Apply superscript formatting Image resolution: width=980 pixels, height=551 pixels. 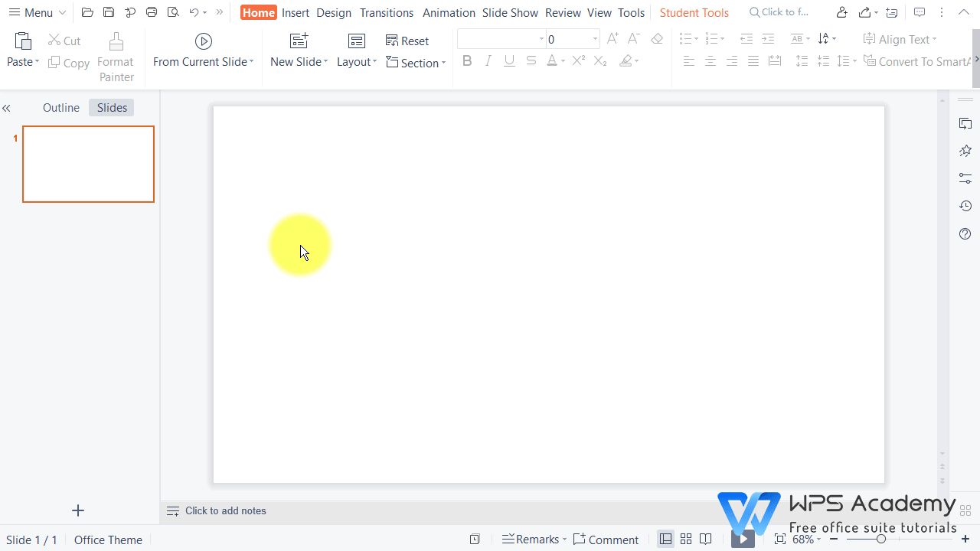[577, 60]
